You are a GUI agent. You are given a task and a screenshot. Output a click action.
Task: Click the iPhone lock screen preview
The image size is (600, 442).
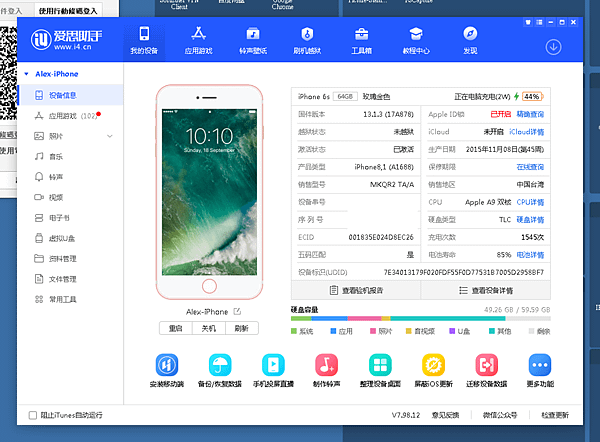[209, 192]
